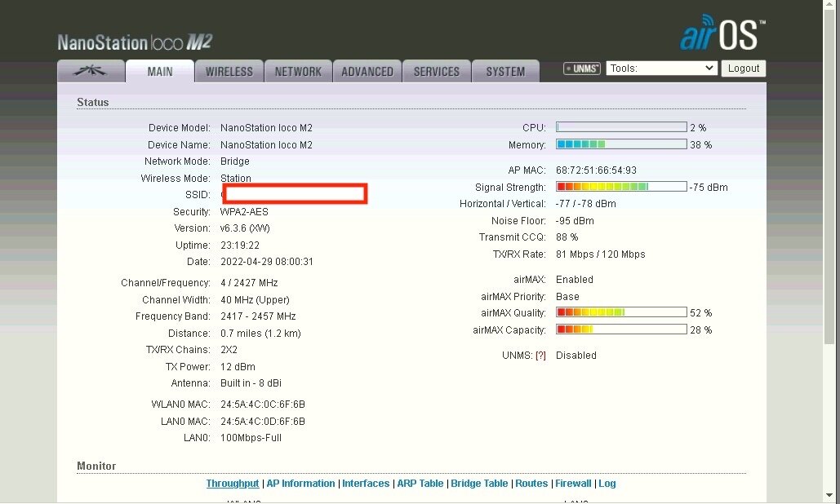
Task: Select the AP MAC value 68:72:51:66:54:93
Action: [596, 170]
